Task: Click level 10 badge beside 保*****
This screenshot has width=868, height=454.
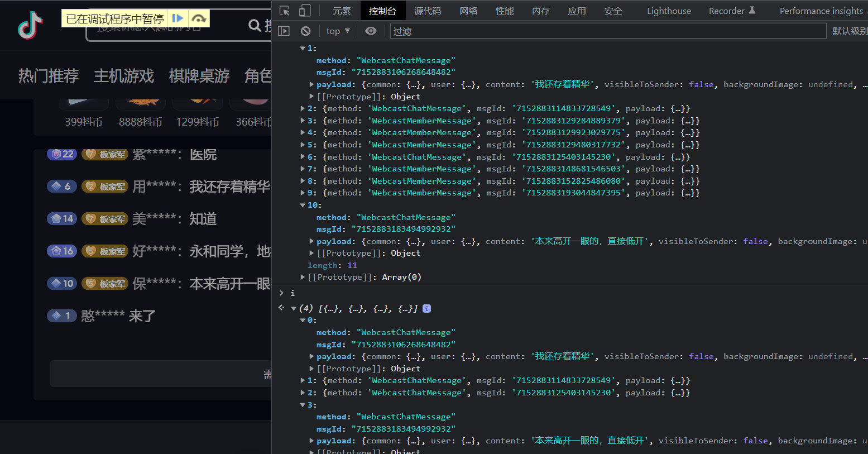Action: (62, 284)
